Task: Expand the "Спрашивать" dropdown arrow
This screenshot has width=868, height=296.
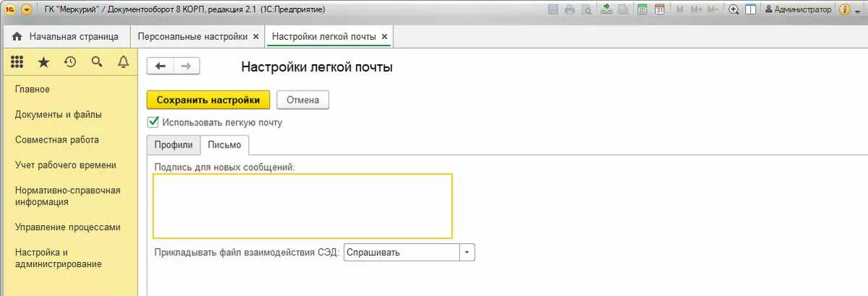Action: pos(467,253)
